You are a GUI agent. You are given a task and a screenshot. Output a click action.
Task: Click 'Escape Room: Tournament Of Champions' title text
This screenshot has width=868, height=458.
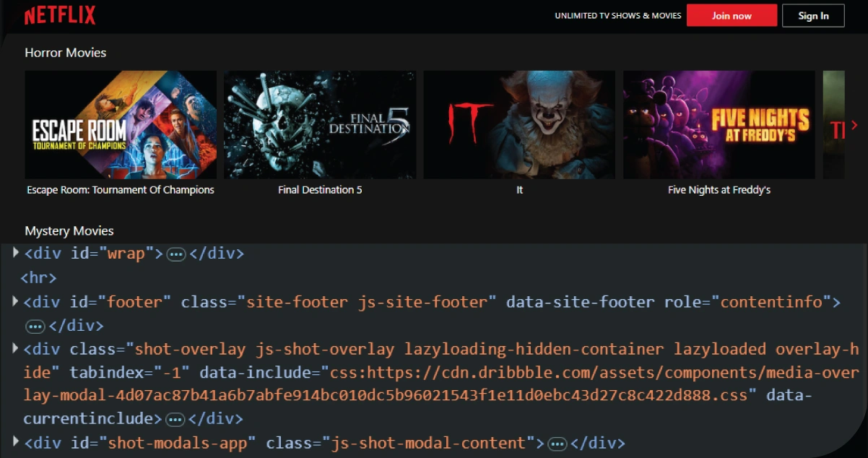tap(121, 190)
